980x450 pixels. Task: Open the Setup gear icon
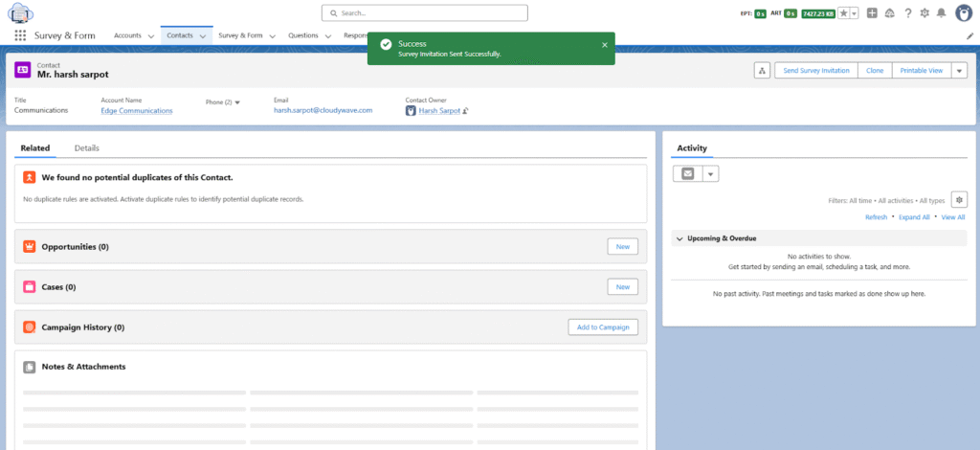pyautogui.click(x=924, y=12)
